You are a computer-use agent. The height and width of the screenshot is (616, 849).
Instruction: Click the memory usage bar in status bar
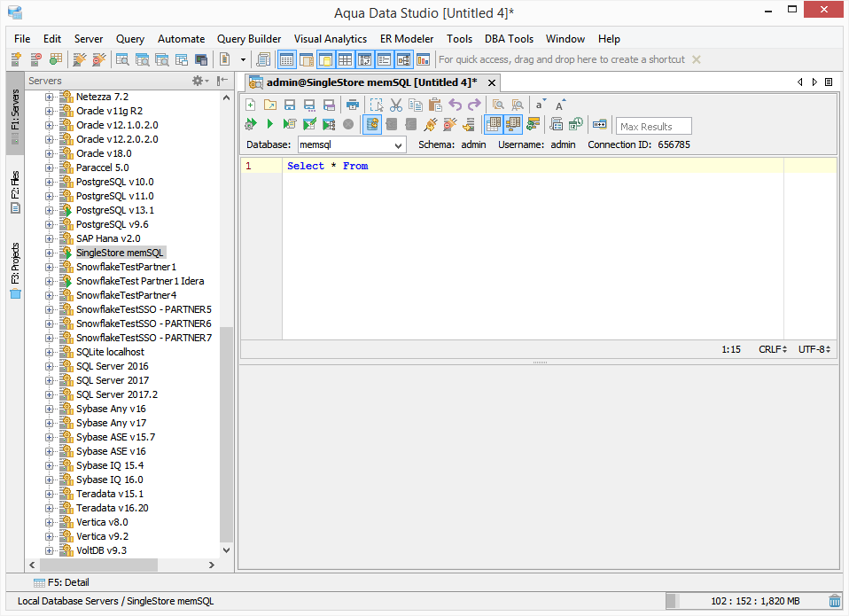tap(745, 601)
